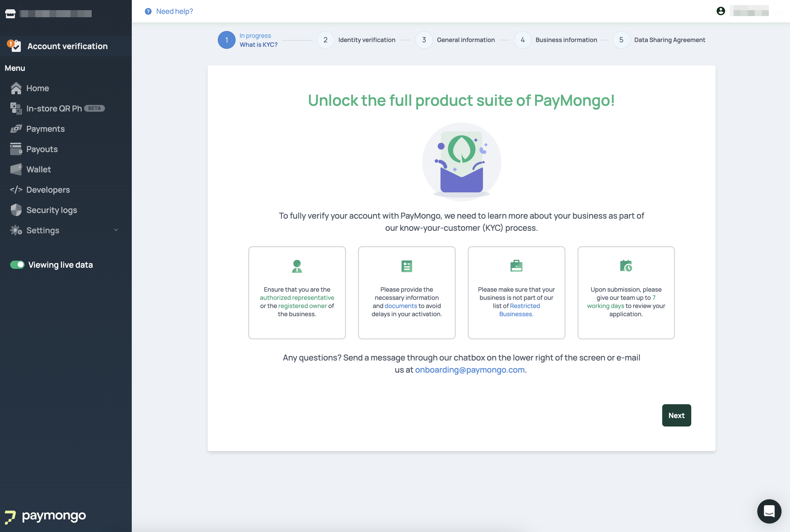Select step 5 Data Sharing Agreement circle
Image resolution: width=790 pixels, height=532 pixels.
[x=621, y=40]
